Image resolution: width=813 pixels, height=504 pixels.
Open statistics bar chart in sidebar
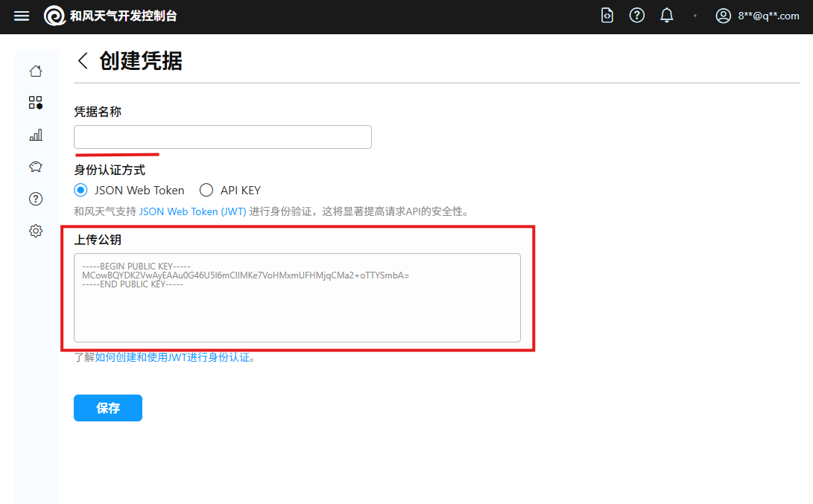(x=36, y=135)
